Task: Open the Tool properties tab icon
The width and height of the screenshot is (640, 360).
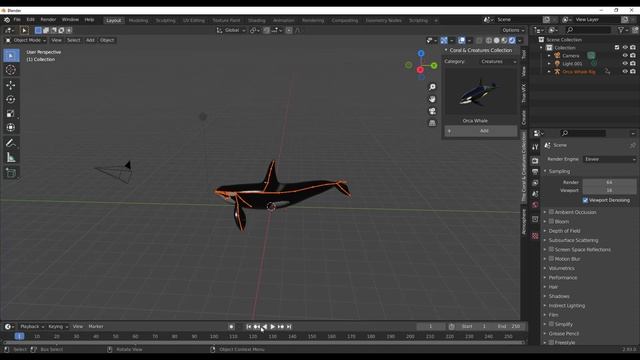Action: (535, 147)
